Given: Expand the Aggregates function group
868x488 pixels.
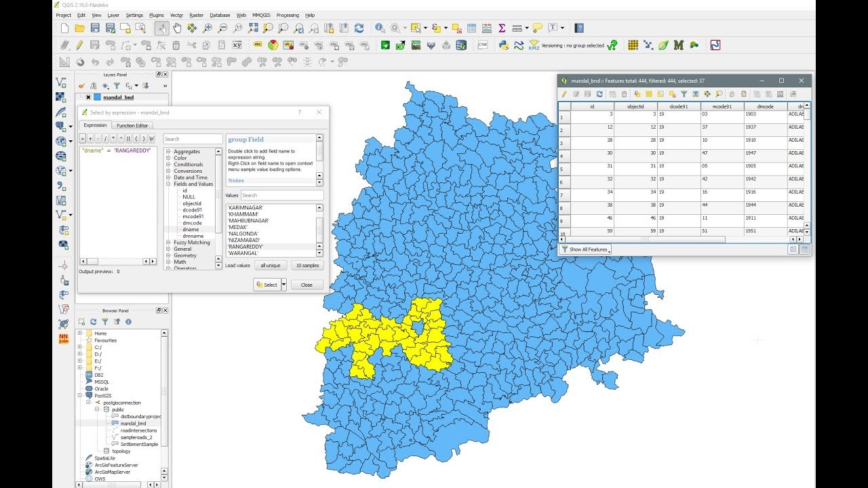Looking at the screenshot, I should tap(167, 152).
